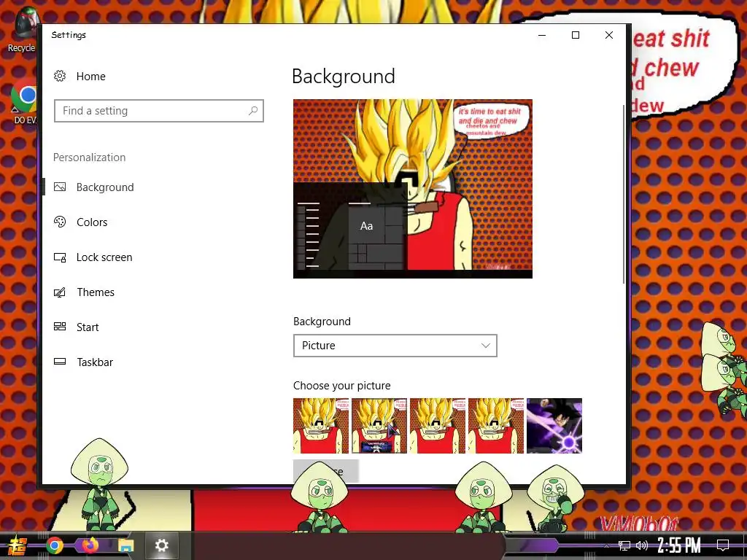Open the Themes brush icon
Screen dimensions: 747x560
60,292
